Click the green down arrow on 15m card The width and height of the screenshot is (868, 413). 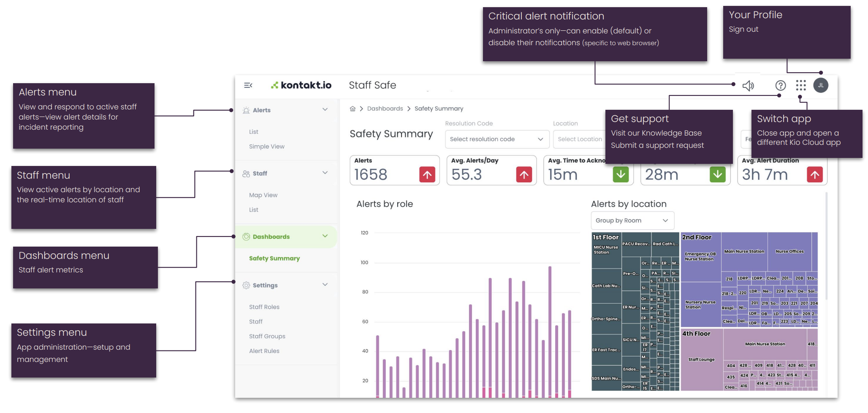coord(621,174)
